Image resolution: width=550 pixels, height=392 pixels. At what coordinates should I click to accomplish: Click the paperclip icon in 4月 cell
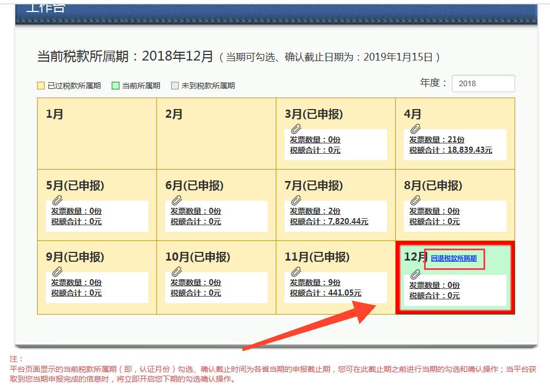coord(414,128)
